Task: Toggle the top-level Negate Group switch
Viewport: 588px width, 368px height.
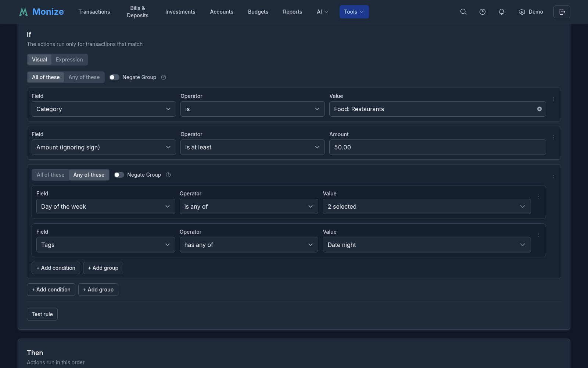Action: pyautogui.click(x=114, y=77)
